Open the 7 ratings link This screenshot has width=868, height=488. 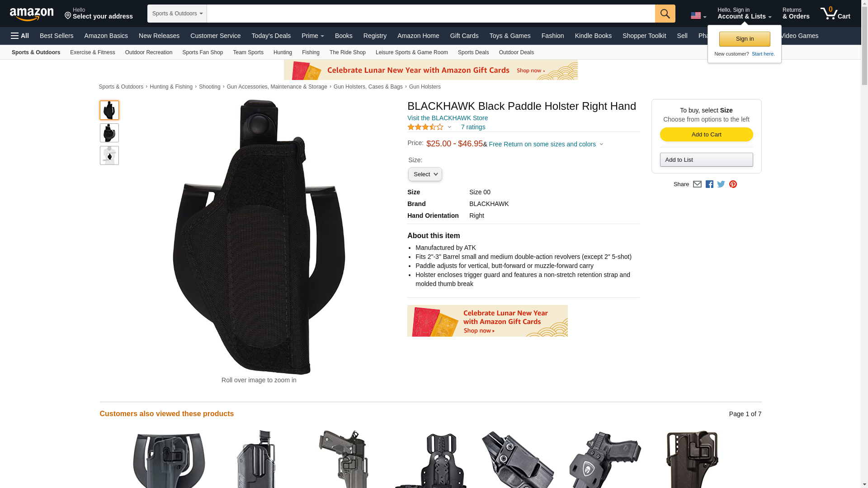pos(473,127)
